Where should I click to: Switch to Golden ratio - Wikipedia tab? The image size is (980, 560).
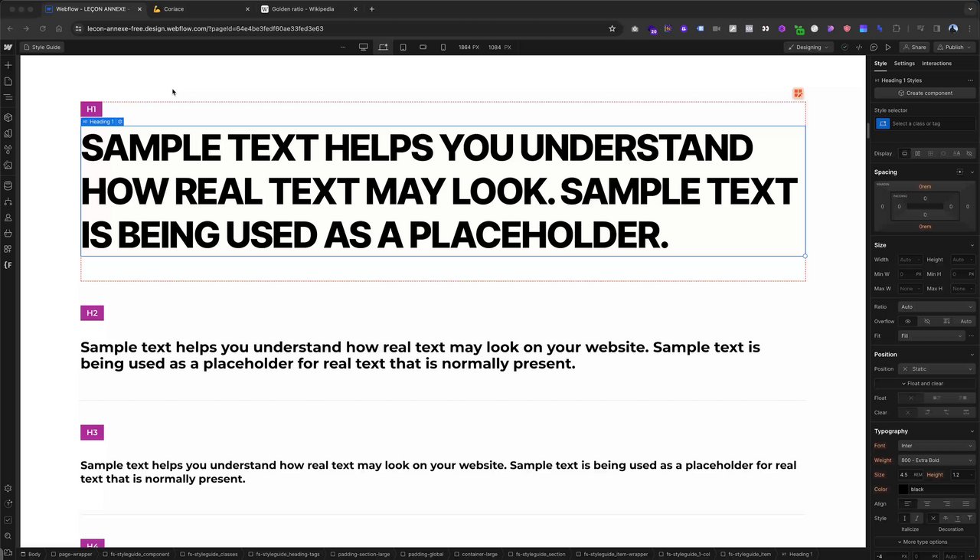point(308,9)
